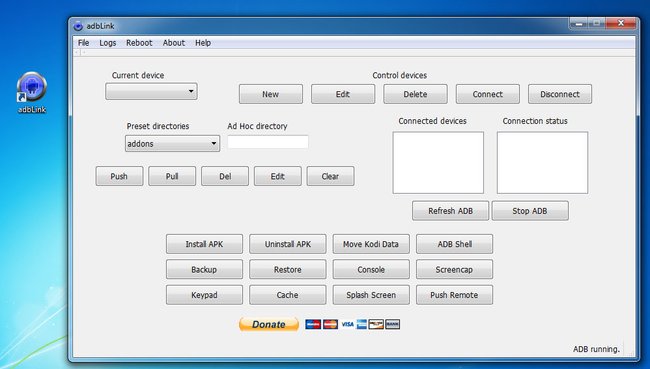Focus the Ad Hoc directory field

(x=268, y=142)
